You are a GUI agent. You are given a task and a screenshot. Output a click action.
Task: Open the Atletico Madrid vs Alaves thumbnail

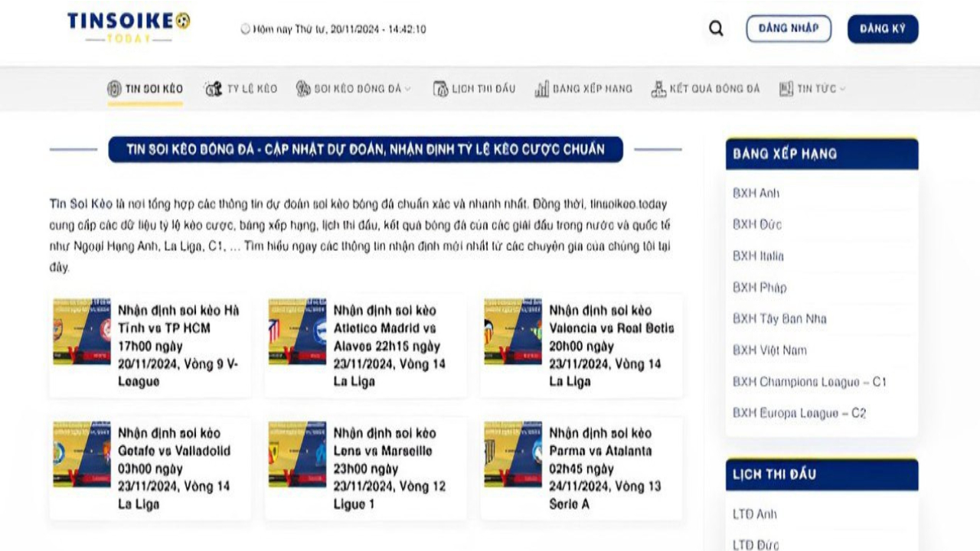pyautogui.click(x=297, y=331)
